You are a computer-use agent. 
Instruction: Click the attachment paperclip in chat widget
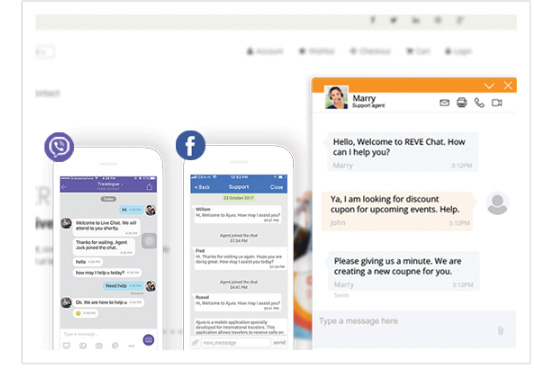(500, 330)
